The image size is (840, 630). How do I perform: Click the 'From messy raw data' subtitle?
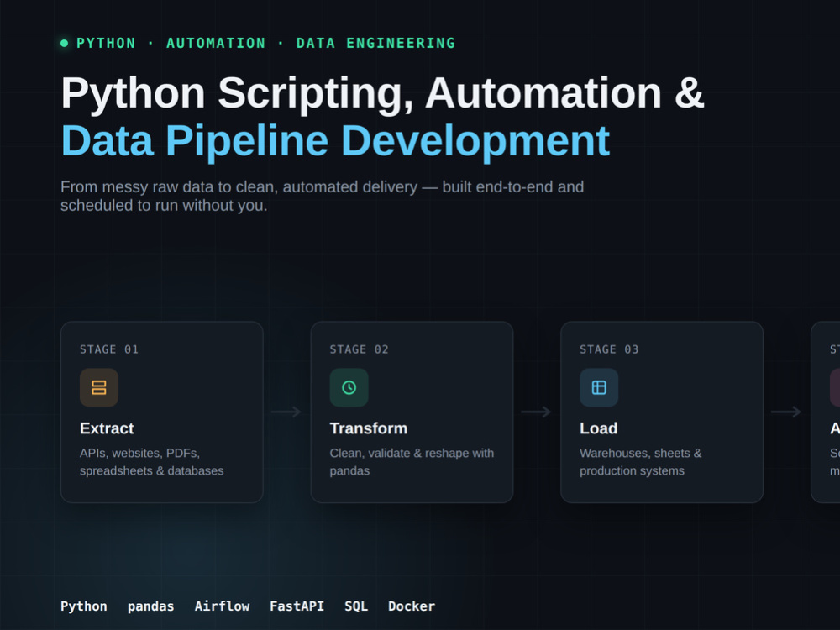(x=322, y=196)
